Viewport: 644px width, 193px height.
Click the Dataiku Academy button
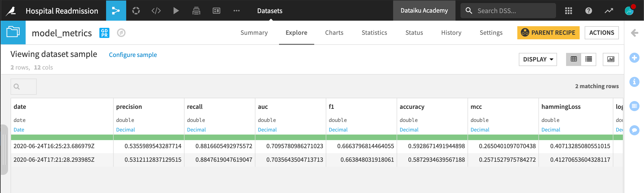(424, 11)
